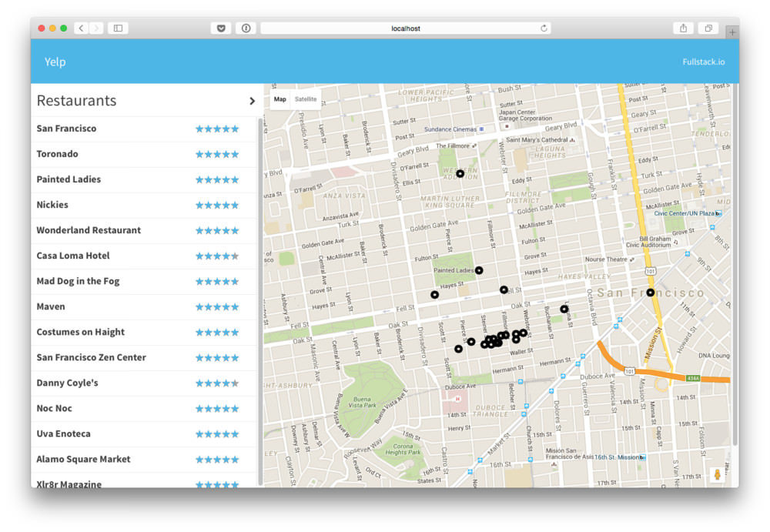Open the Share sheet icon
Screen dimensions: 770x532
pos(683,28)
